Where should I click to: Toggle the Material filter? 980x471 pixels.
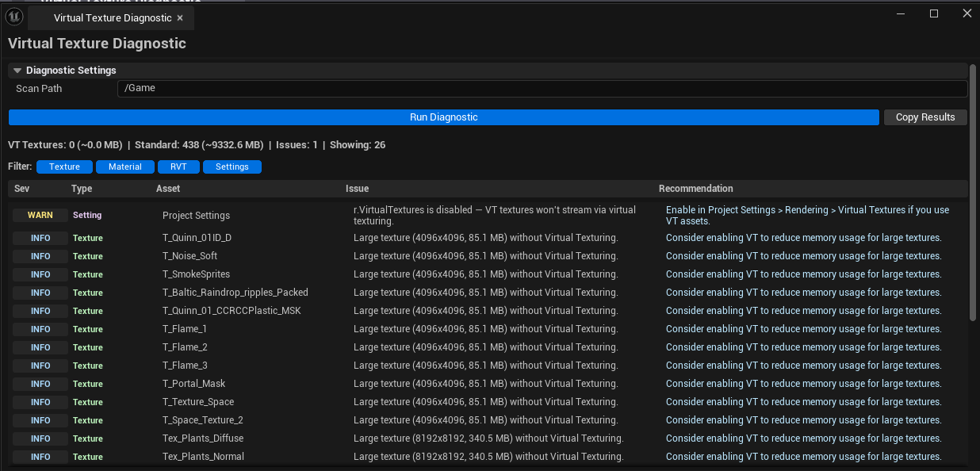[125, 167]
